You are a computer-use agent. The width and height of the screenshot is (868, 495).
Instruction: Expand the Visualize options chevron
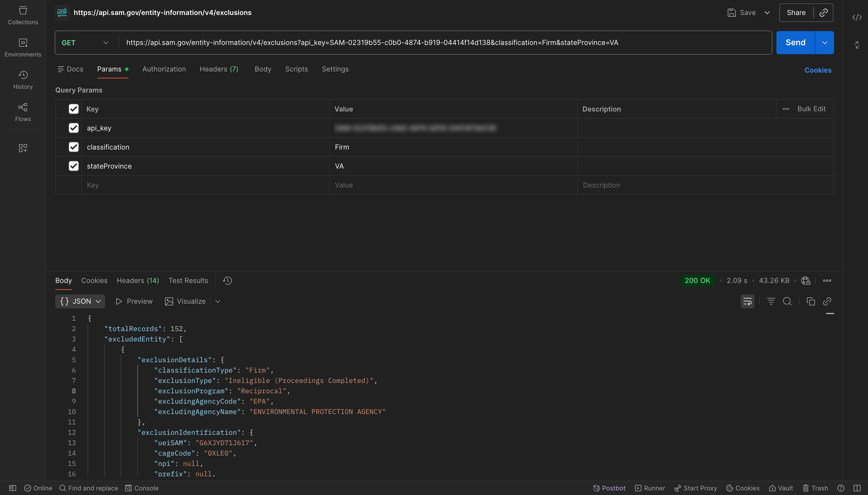tap(218, 301)
